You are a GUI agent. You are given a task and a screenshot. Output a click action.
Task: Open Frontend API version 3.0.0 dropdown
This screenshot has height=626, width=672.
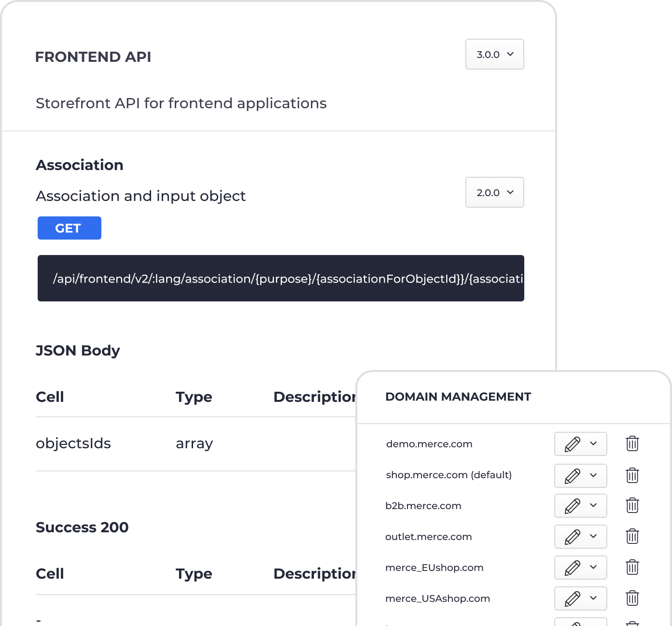coord(494,54)
